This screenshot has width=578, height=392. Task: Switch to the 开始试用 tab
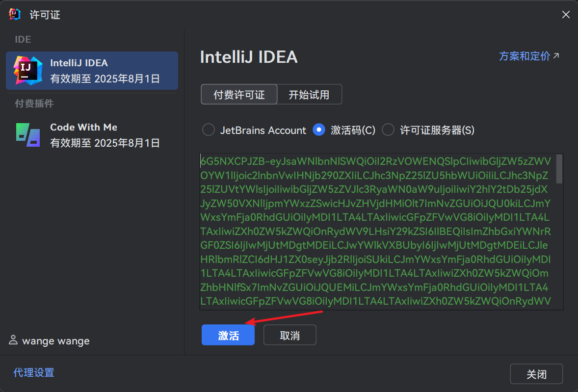click(x=309, y=95)
